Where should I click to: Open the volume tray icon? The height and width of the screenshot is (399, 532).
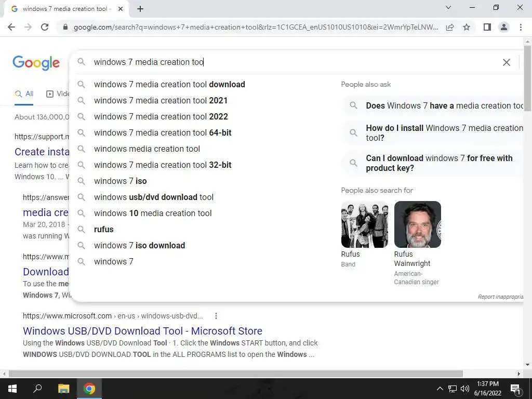pos(465,389)
